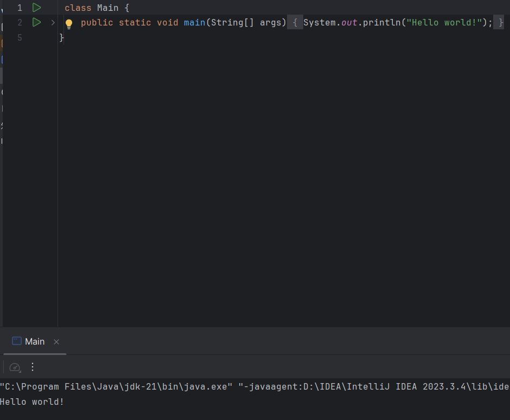The image size is (510, 420).
Task: Click the args parameter in the method signature
Action: [270, 23]
